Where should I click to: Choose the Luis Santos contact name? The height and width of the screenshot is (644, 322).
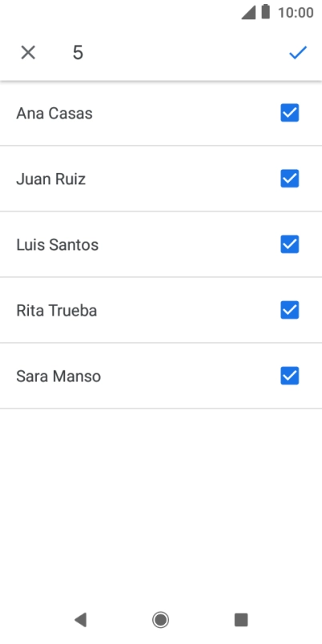click(58, 245)
